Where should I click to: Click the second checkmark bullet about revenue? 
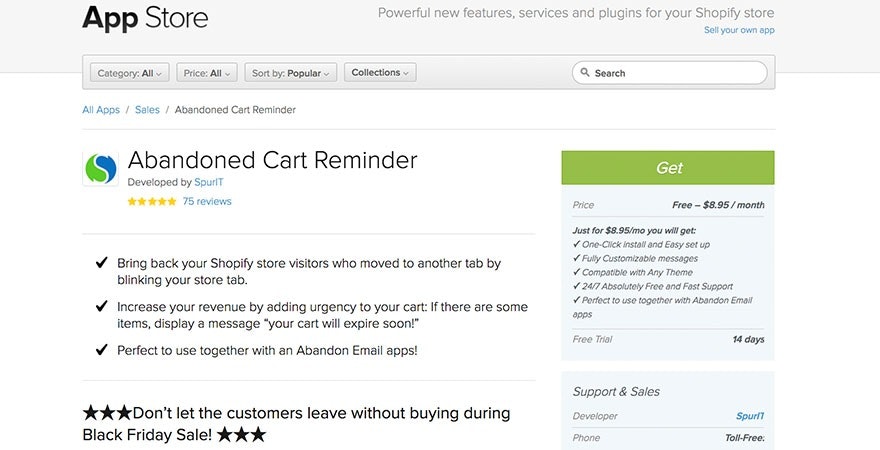click(x=101, y=307)
